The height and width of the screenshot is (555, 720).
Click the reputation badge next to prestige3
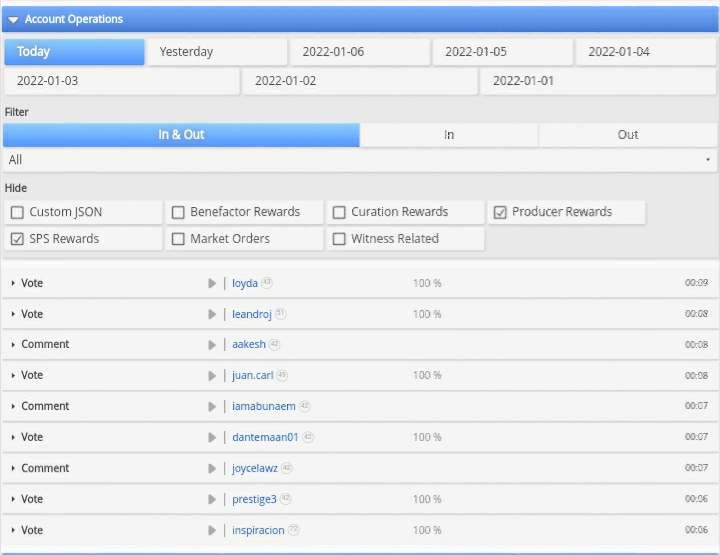pos(286,498)
